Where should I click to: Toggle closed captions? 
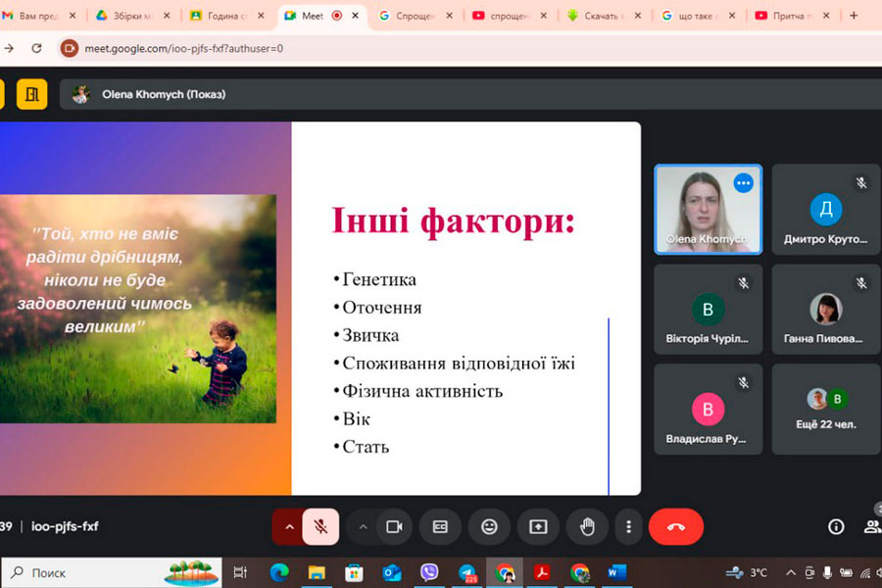[x=440, y=526]
